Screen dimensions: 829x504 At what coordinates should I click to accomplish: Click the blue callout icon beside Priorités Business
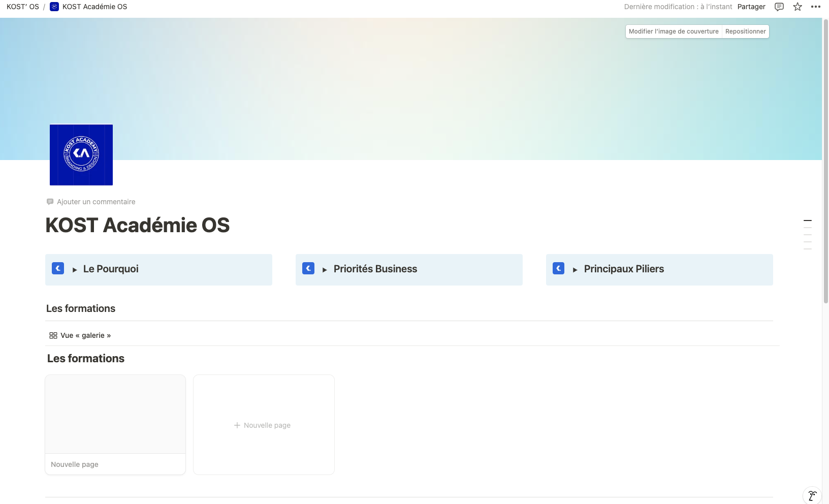tap(308, 268)
